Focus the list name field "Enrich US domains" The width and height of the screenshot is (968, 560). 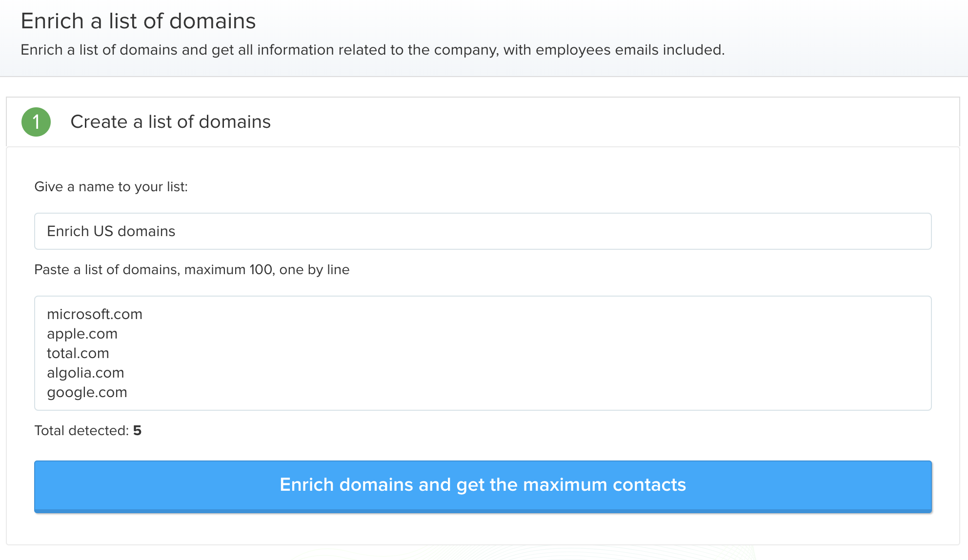pyautogui.click(x=483, y=231)
